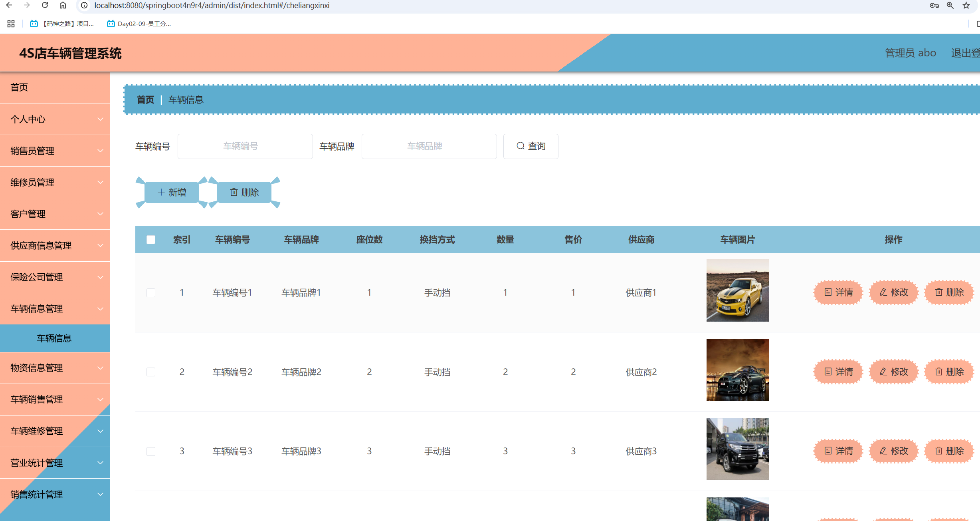Click 首页 in the breadcrumb trail
This screenshot has height=521, width=980.
pyautogui.click(x=145, y=99)
